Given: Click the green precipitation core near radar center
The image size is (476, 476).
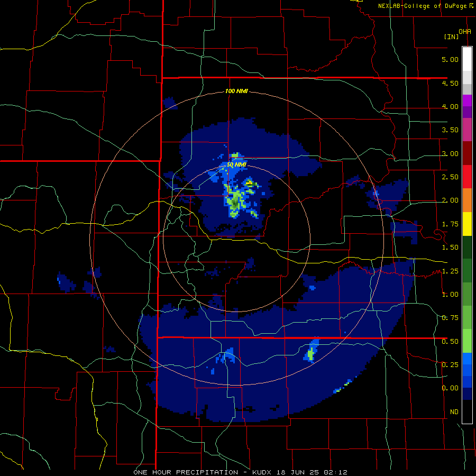Looking at the screenshot, I should tap(235, 202).
